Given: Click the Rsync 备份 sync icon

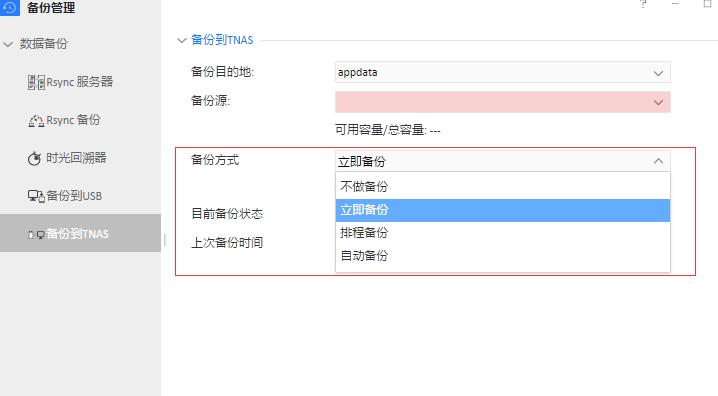Looking at the screenshot, I should 36,121.
